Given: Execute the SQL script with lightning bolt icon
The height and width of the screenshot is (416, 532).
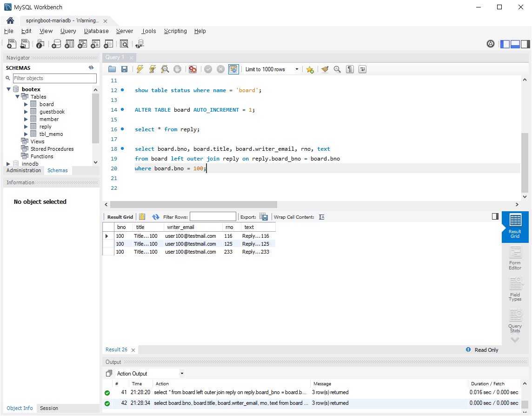Looking at the screenshot, I should 140,69.
